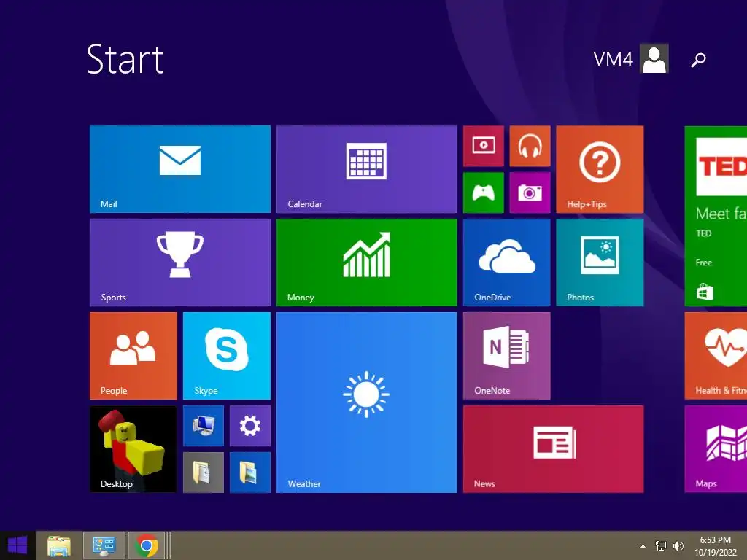Open OneDrive cloud tile
The height and width of the screenshot is (560, 747).
[507, 262]
